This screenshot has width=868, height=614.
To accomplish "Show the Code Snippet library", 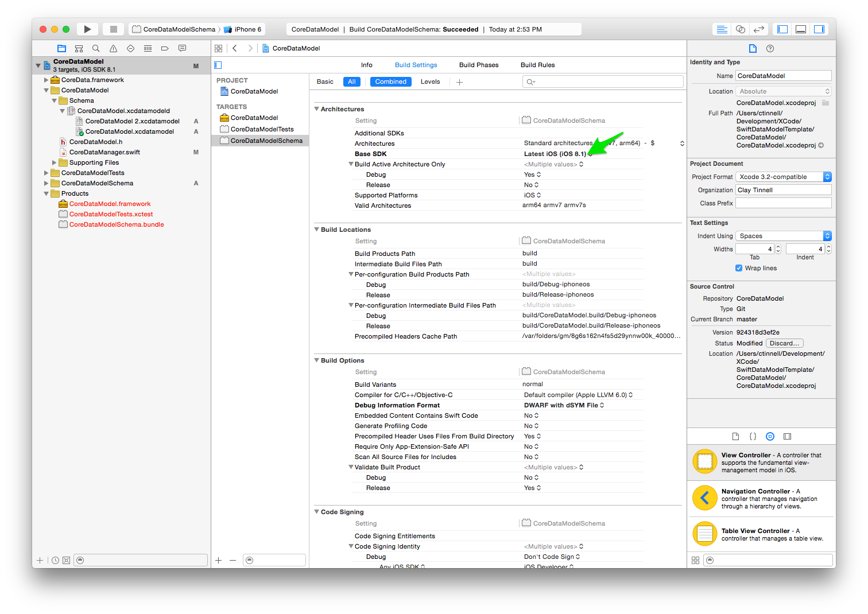I will [x=753, y=437].
